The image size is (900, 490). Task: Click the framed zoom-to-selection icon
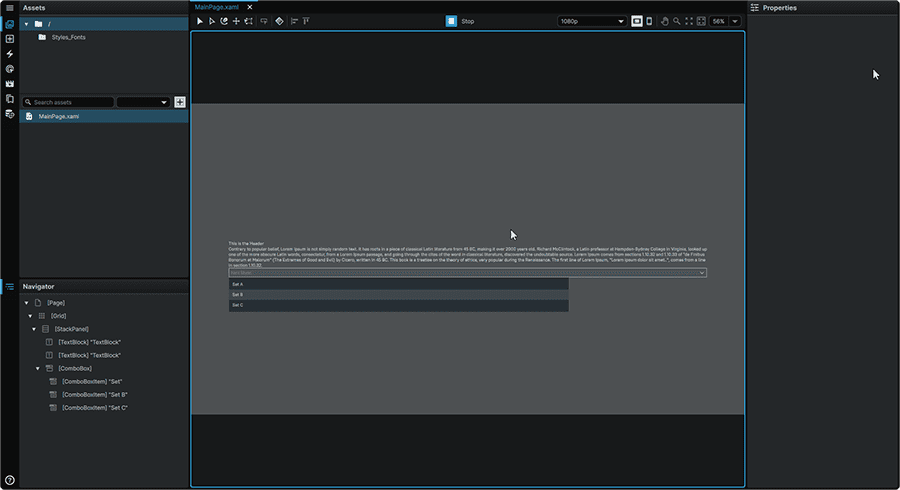click(701, 21)
